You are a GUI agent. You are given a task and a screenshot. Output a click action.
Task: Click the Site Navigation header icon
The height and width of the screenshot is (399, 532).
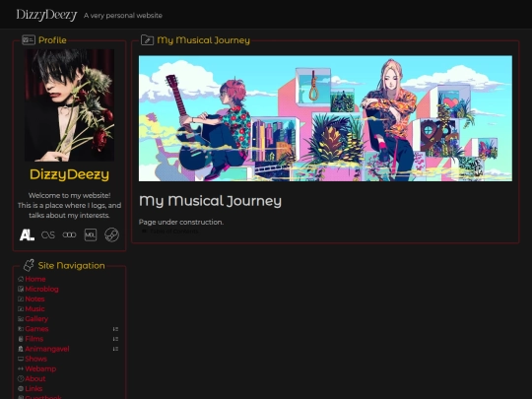pyautogui.click(x=29, y=265)
